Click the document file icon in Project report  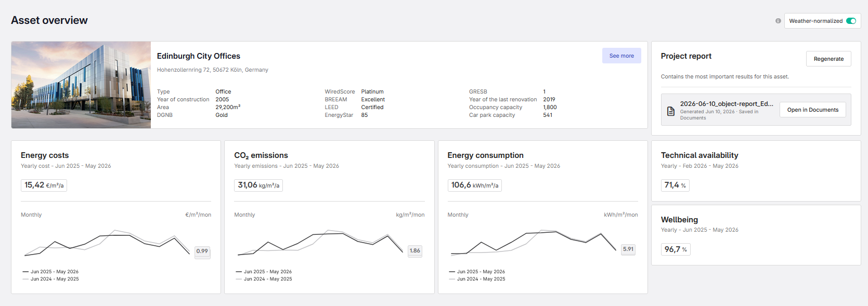671,111
